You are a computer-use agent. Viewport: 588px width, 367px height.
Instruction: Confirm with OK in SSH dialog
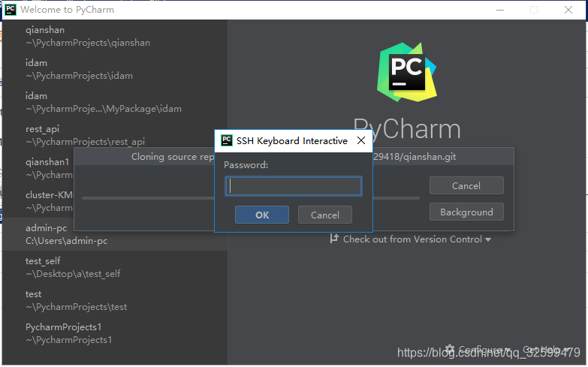tap(262, 215)
